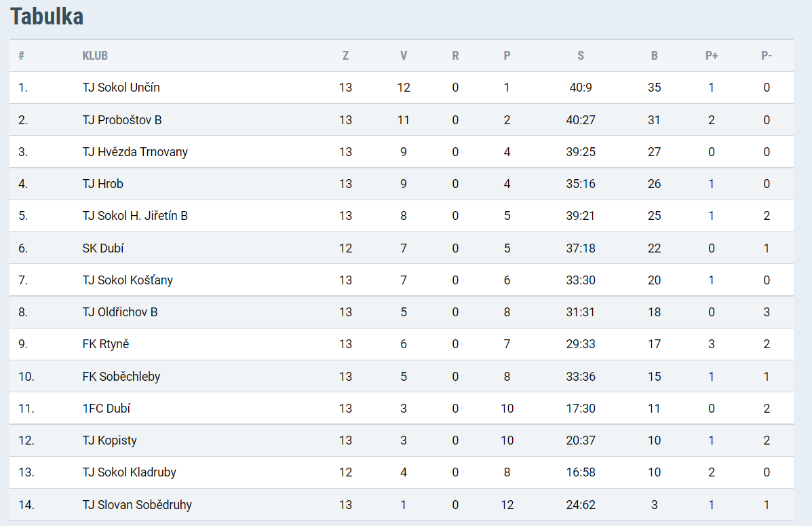Image resolution: width=812 pixels, height=526 pixels.
Task: Click the TJ Sokol Unčín club name
Action: pos(121,88)
